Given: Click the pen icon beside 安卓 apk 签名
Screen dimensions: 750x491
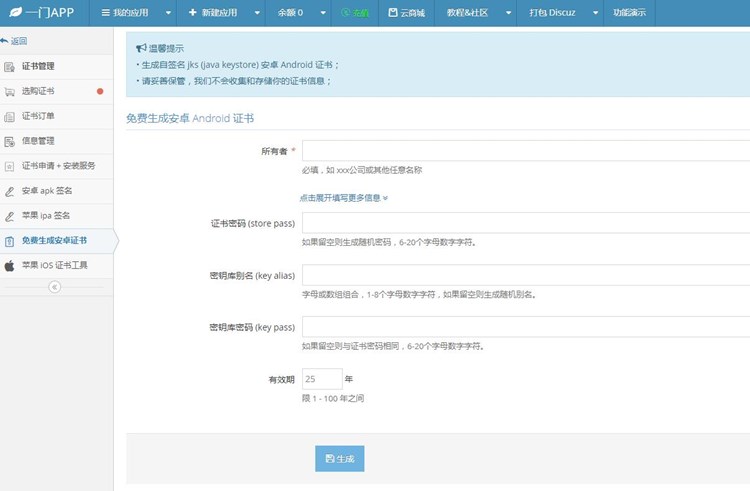Looking at the screenshot, I should pyautogui.click(x=10, y=191).
